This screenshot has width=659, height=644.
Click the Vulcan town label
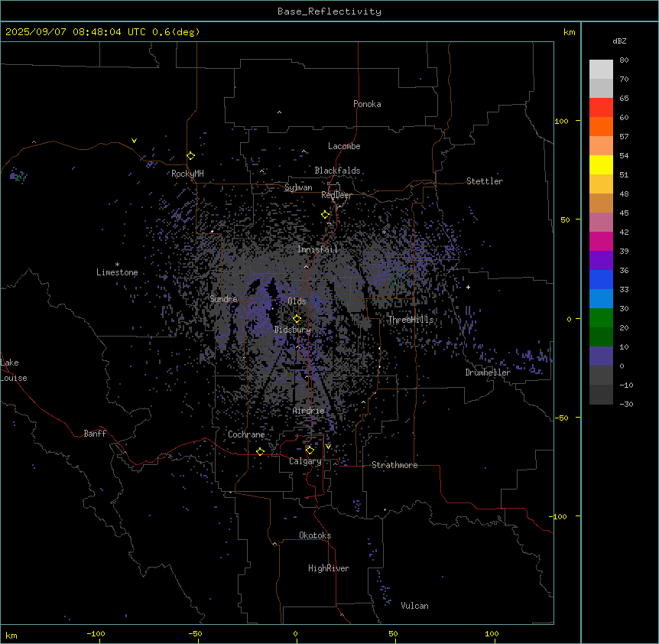point(415,606)
